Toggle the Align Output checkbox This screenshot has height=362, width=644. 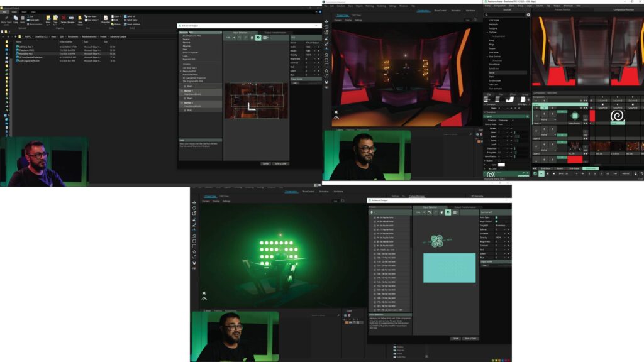pos(497,222)
